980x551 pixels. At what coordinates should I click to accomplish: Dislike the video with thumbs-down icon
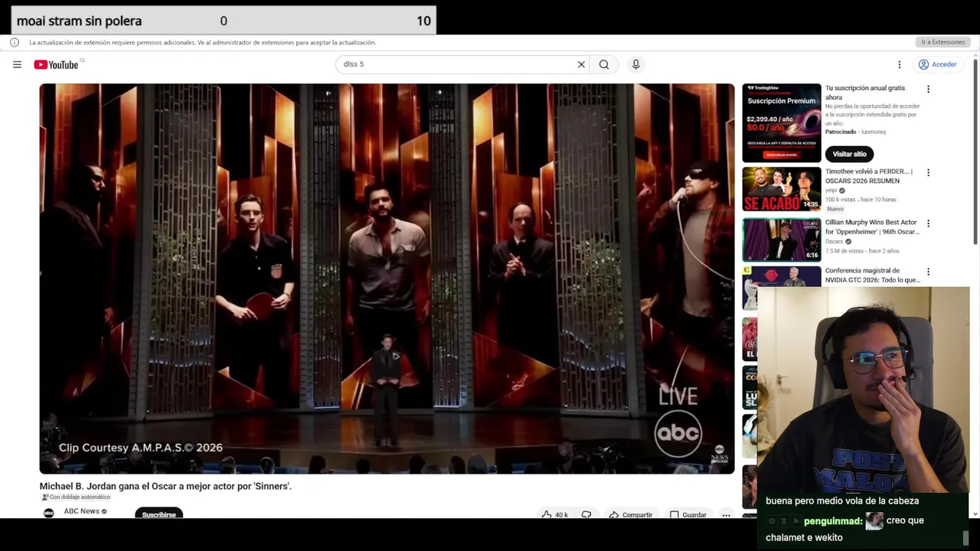(x=586, y=514)
